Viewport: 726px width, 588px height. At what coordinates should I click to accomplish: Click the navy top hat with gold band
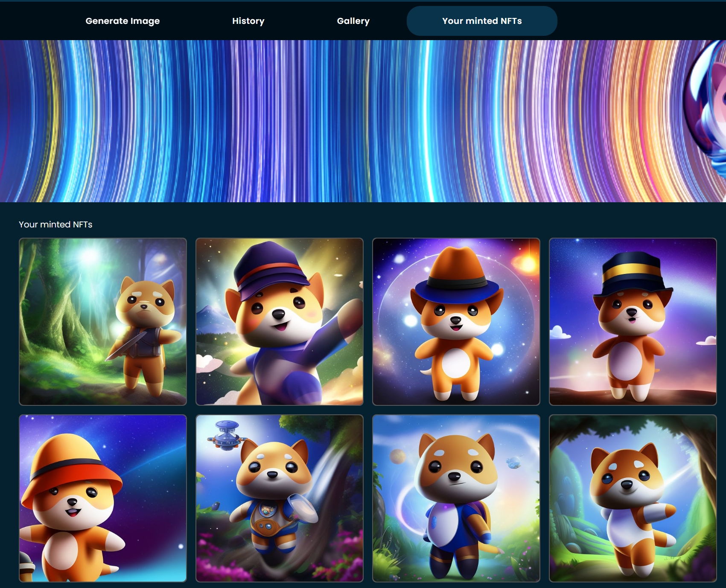(632, 273)
